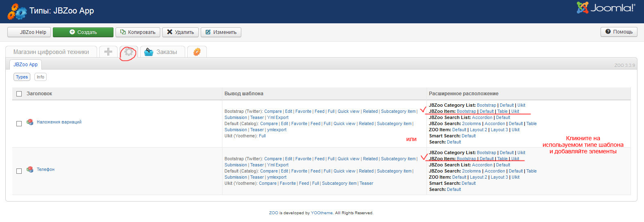Viewport: 644px width, 222px height.
Task: Click the type icon beside Наложения вариаций
Action: point(30,122)
